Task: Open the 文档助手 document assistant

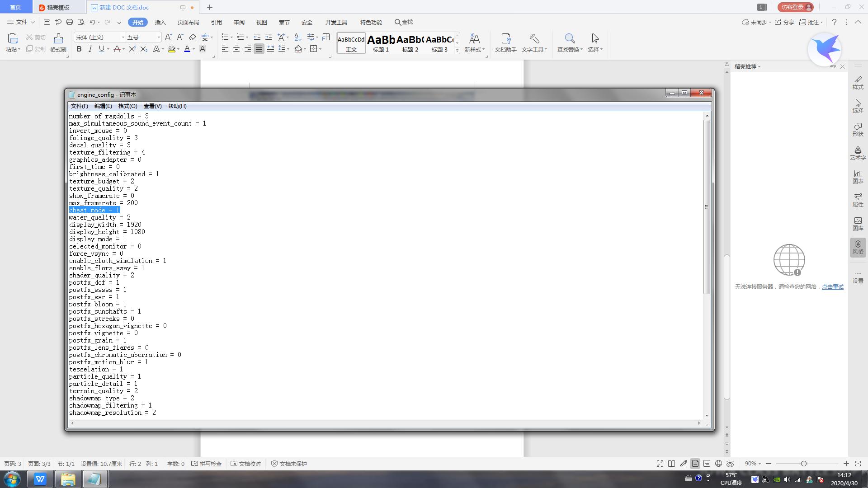Action: pyautogui.click(x=505, y=42)
